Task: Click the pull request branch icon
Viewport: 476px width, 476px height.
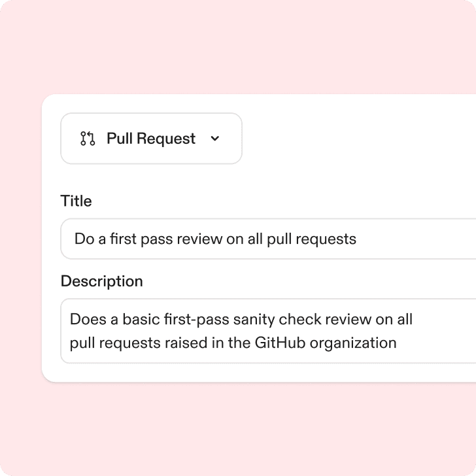Action: [88, 139]
